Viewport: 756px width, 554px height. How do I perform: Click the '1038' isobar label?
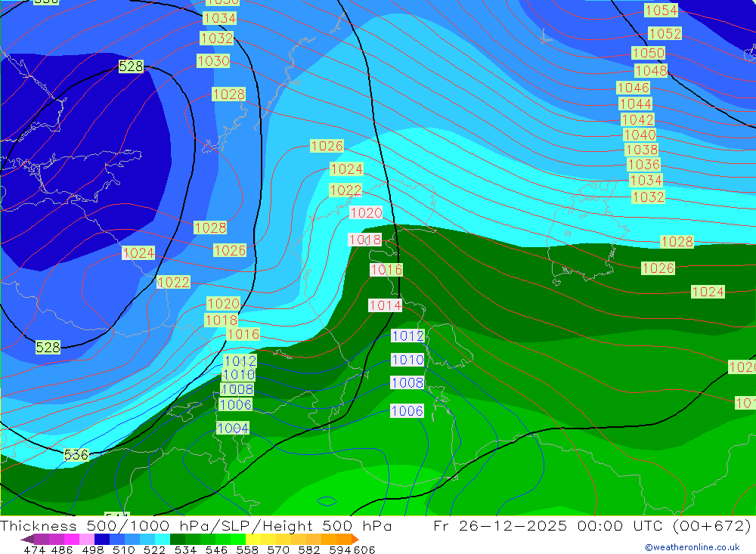(x=642, y=150)
